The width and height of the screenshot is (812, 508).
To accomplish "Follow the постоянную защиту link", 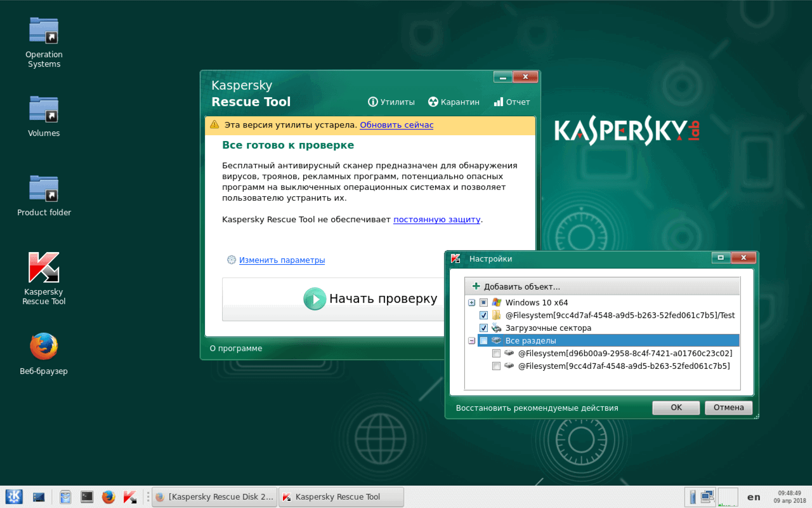I will pos(437,220).
